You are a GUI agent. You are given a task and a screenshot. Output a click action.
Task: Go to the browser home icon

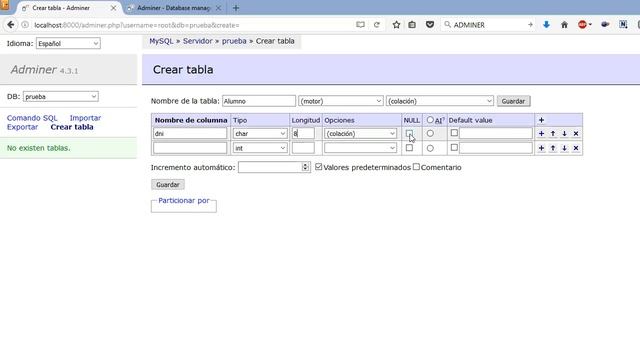(564, 25)
